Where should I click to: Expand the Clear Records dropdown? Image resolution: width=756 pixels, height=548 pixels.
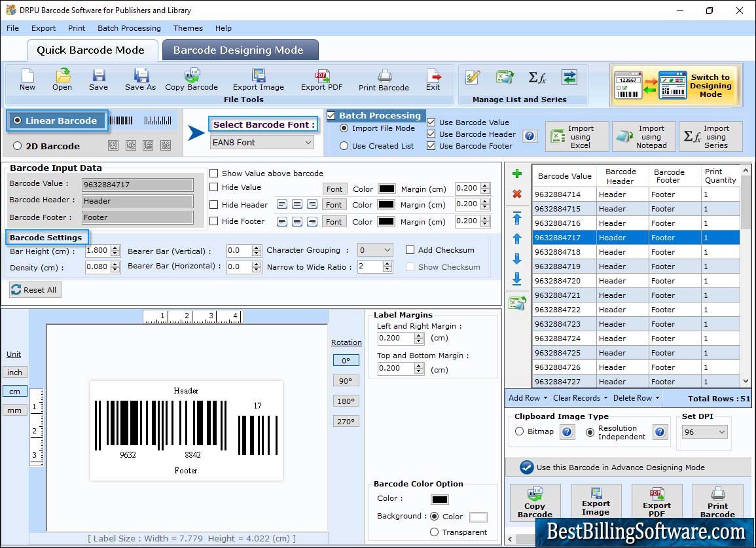tap(580, 398)
